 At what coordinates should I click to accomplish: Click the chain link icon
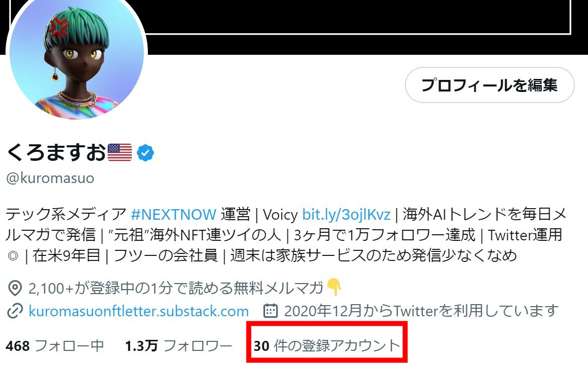[x=15, y=311]
